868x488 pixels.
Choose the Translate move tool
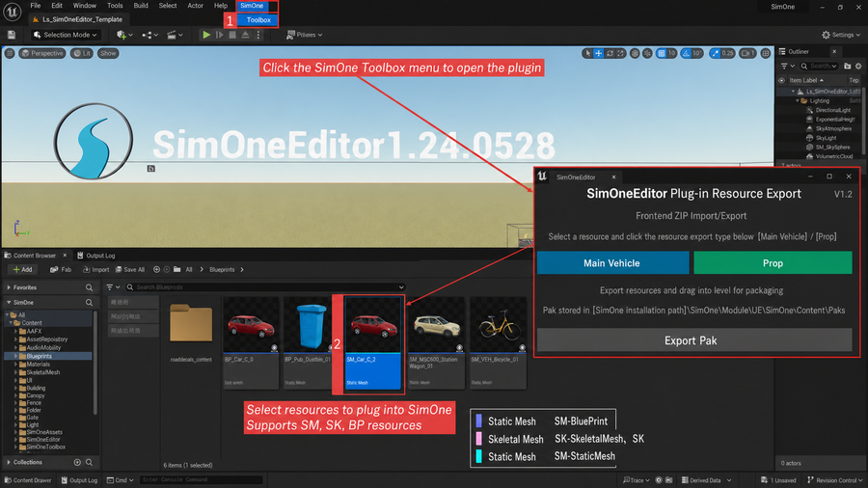[598, 53]
